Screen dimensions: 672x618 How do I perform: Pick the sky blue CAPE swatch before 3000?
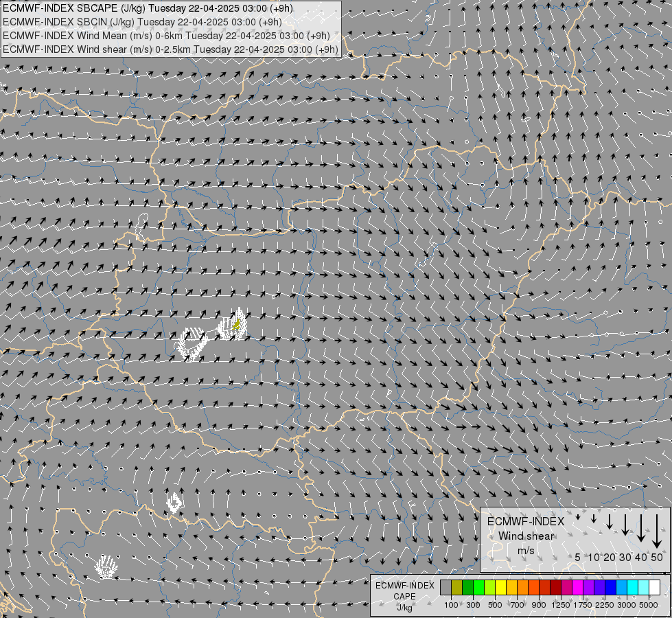tap(623, 588)
